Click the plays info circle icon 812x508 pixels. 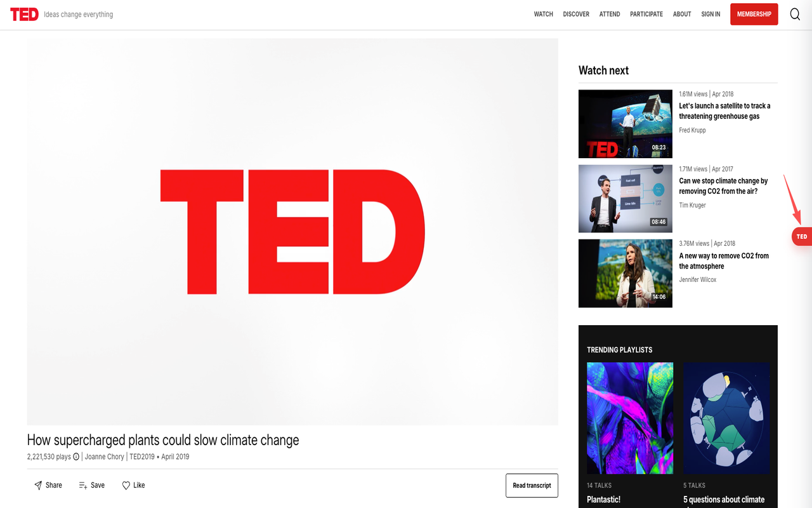[76, 457]
